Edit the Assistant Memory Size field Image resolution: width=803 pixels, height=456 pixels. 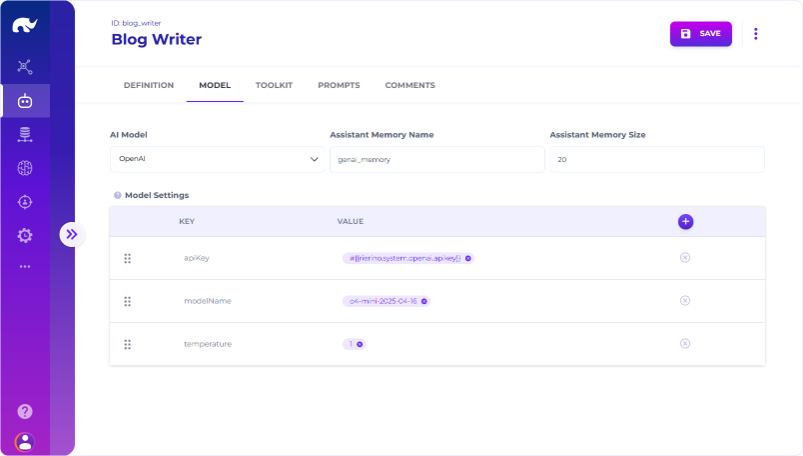[x=657, y=159]
